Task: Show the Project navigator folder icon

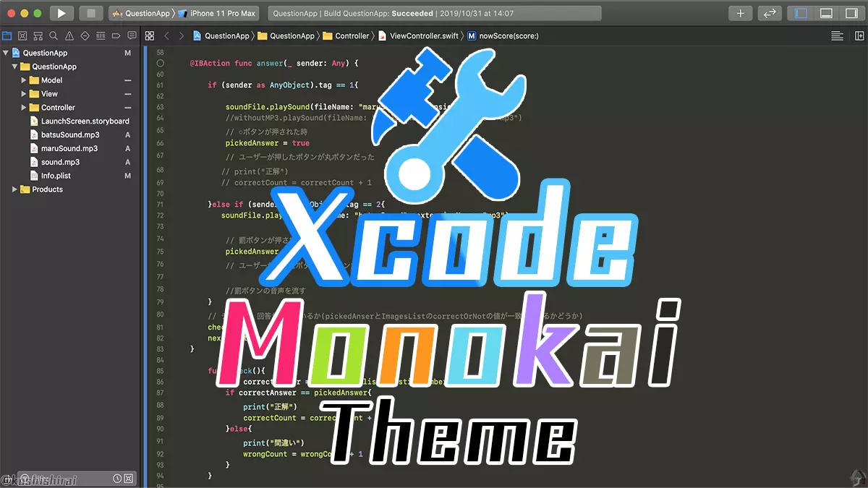Action: [7, 35]
